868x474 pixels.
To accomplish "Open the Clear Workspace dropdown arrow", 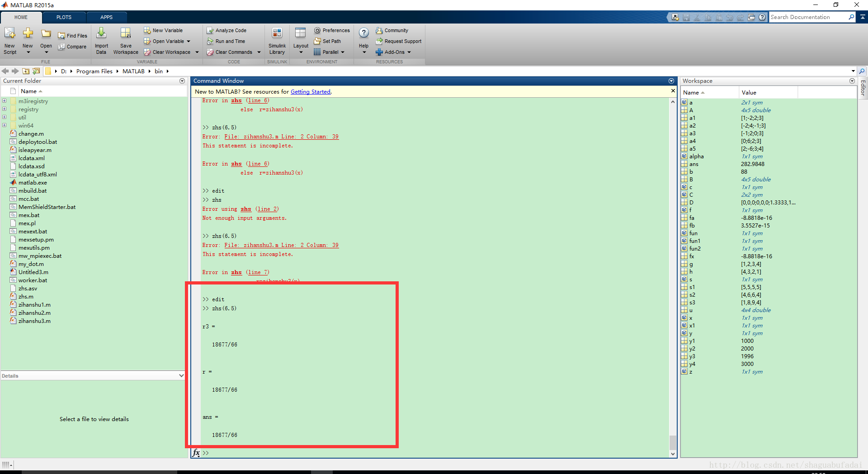I will 197,52.
